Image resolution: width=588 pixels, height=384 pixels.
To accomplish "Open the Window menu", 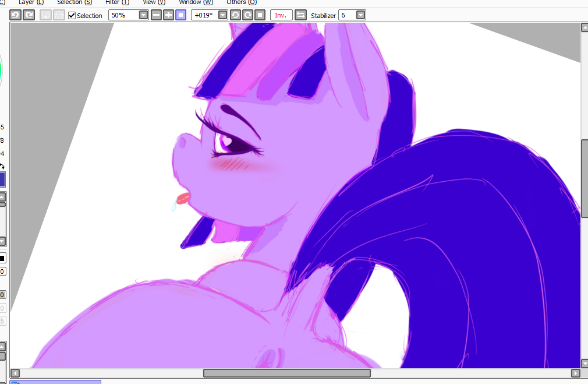I will (196, 2).
